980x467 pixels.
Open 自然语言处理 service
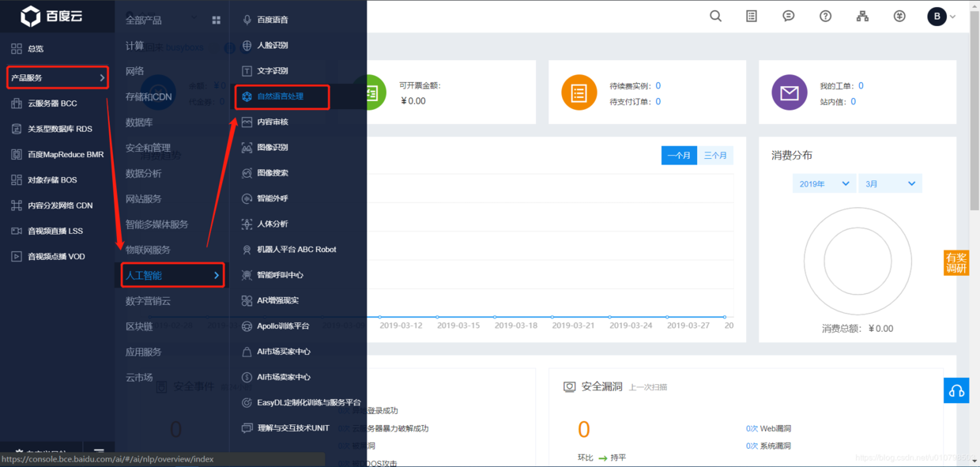[282, 96]
